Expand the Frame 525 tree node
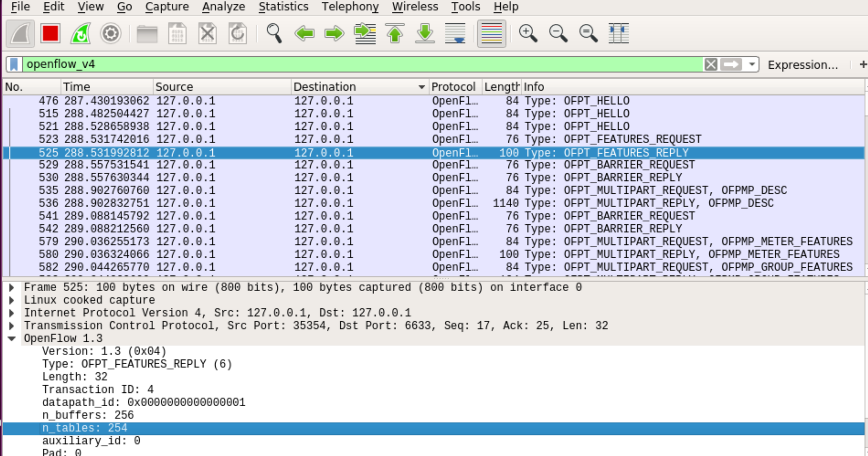 coord(12,288)
